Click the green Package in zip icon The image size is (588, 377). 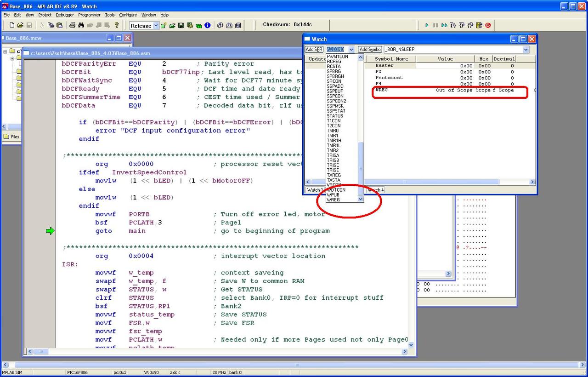(198, 25)
